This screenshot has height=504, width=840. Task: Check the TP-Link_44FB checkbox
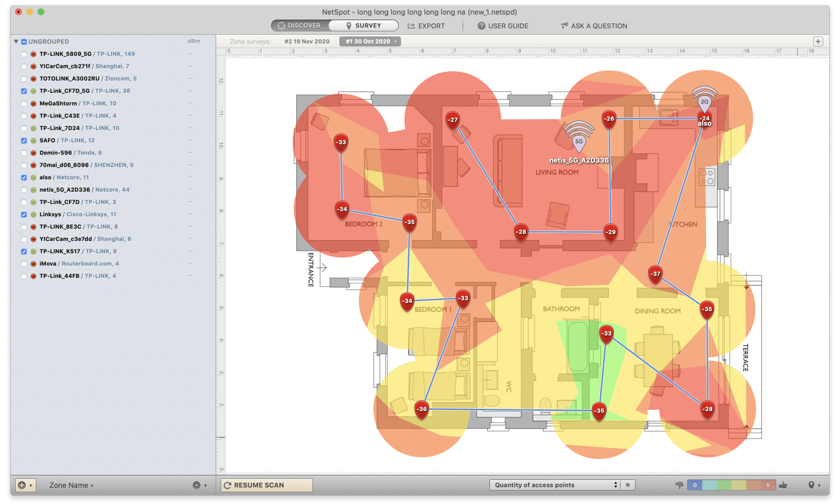(24, 276)
